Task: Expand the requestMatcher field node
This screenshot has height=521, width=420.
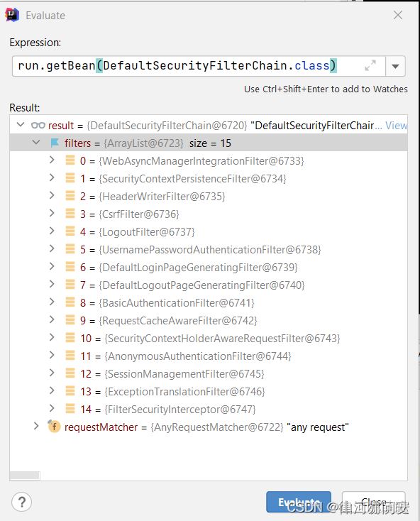Action: tap(36, 426)
